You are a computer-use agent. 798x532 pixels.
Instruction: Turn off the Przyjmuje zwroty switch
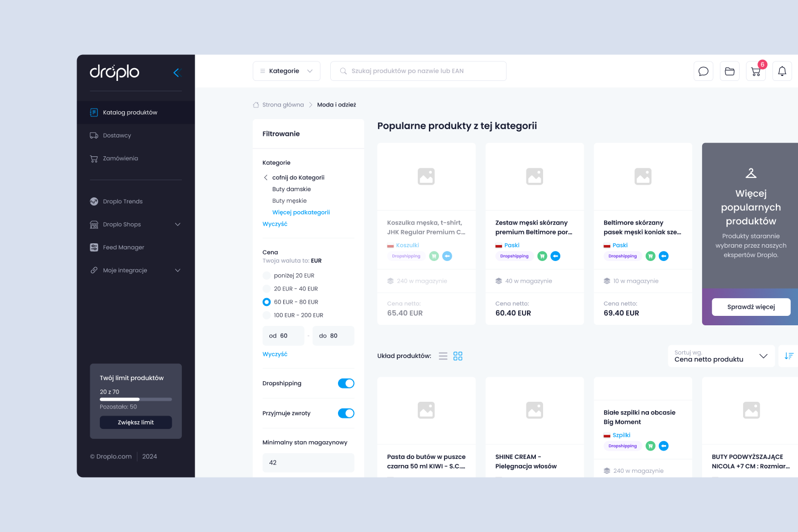click(x=346, y=413)
